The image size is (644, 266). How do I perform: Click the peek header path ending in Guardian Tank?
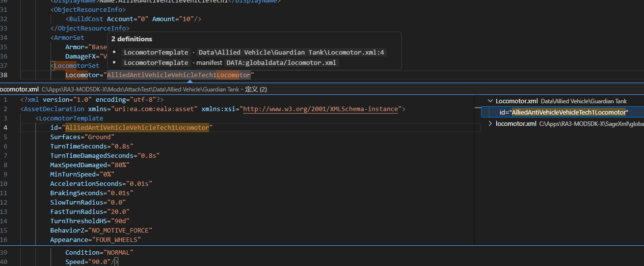click(x=140, y=89)
